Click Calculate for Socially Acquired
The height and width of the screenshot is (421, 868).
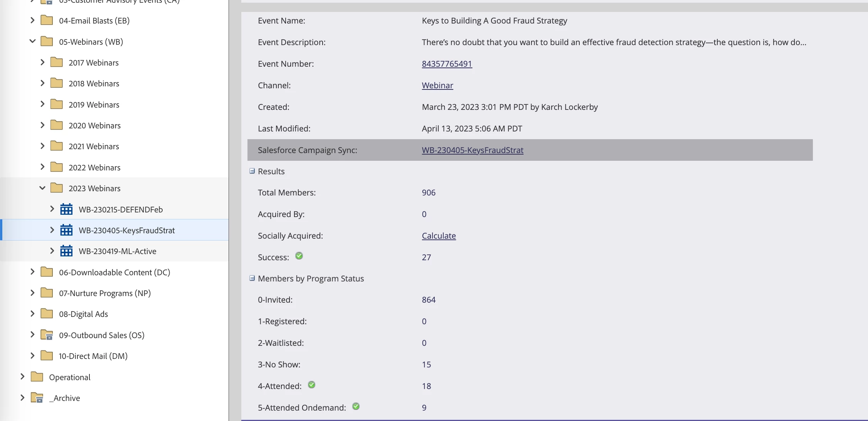tap(439, 236)
